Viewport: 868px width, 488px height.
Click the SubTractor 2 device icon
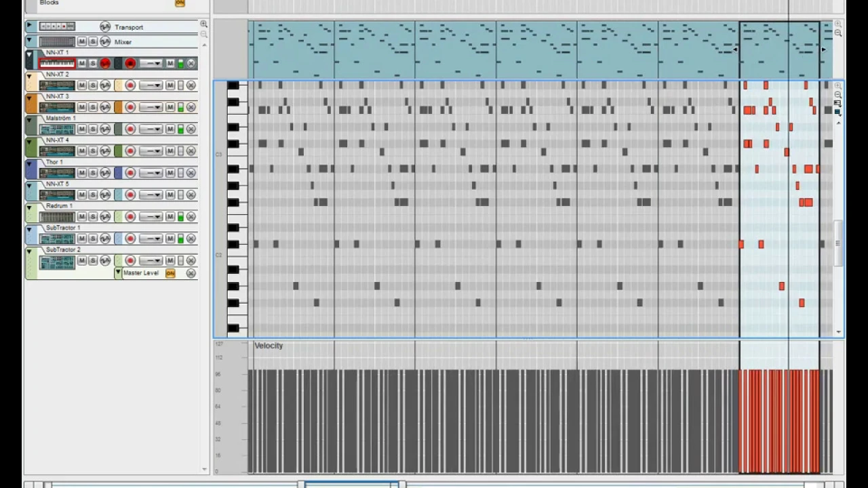(57, 261)
